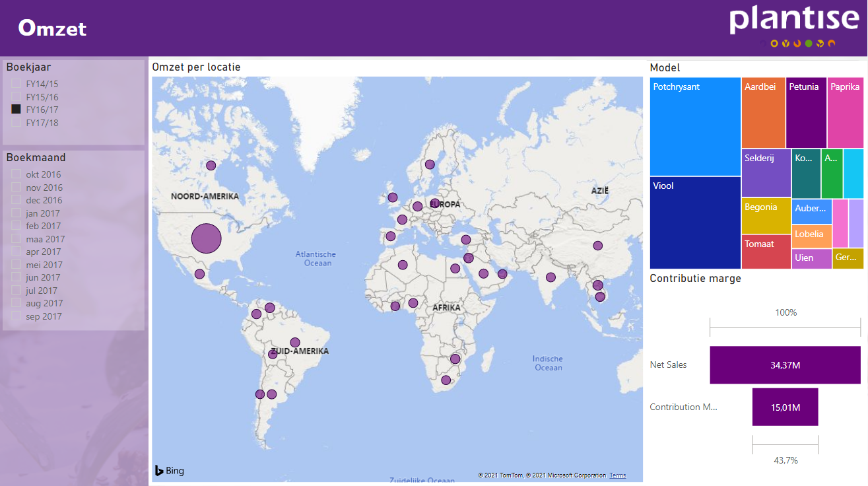Image resolution: width=868 pixels, height=486 pixels.
Task: Select the teal Ko... treemap tile
Action: 806,174
